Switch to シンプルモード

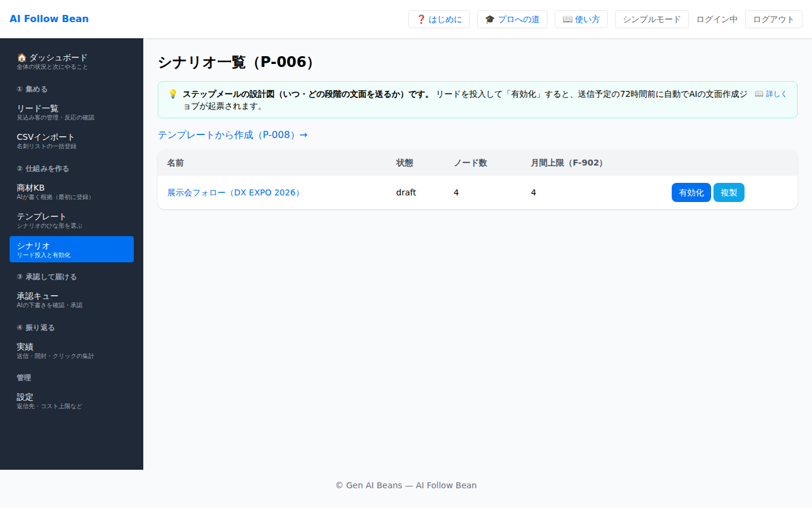(651, 19)
